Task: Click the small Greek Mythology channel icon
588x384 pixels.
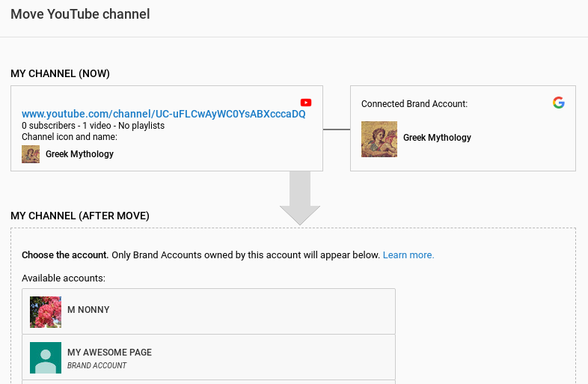Action: click(31, 154)
